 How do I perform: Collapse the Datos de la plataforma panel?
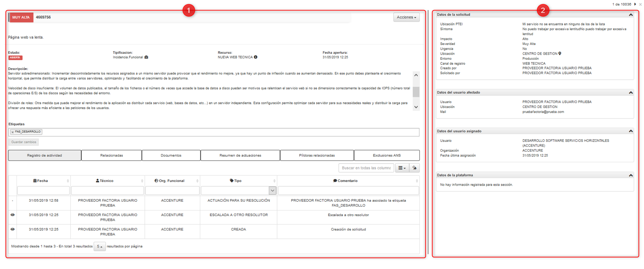(630, 175)
